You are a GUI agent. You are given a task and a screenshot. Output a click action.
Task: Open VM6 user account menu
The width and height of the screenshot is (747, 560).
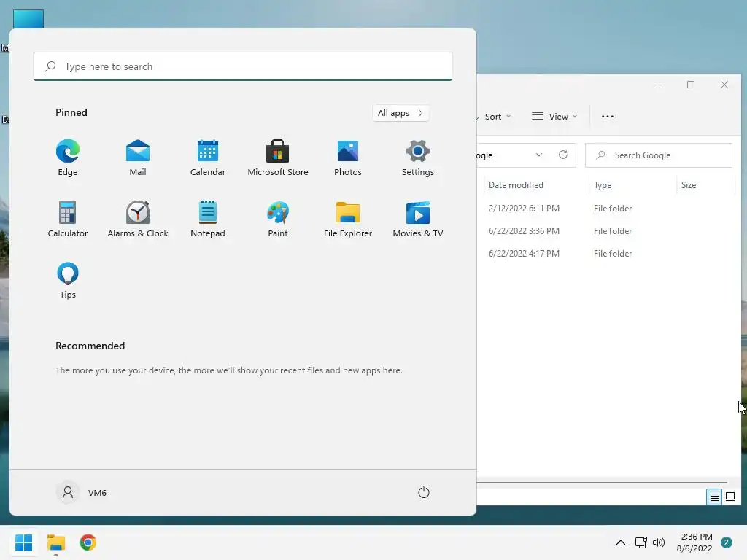tap(82, 492)
